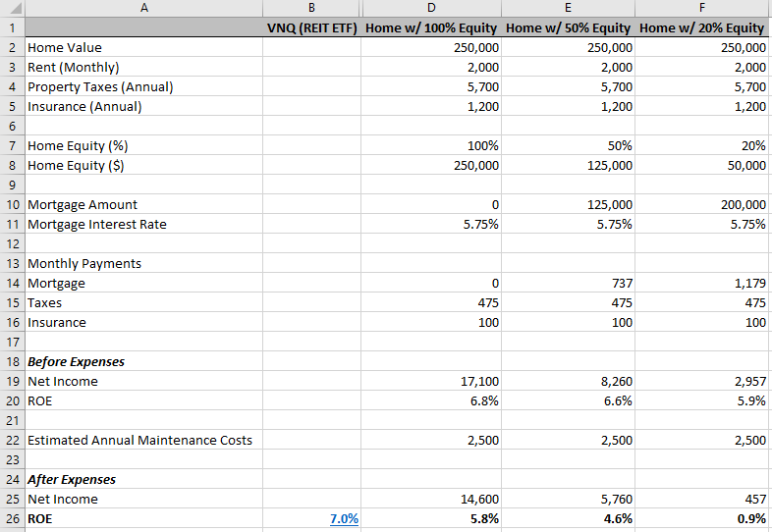Select the After Expenses heading cell
This screenshot has width=772, height=532.
143,479
